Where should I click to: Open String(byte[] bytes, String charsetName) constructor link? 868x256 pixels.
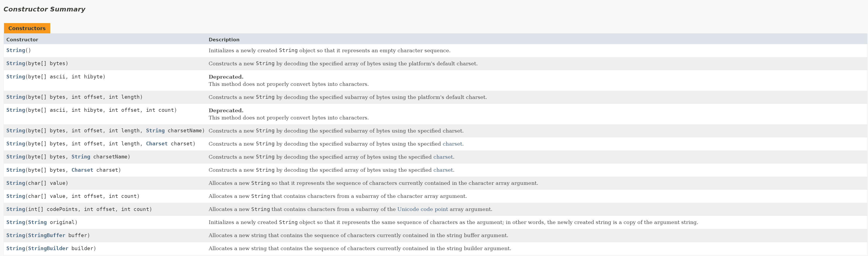pyautogui.click(x=15, y=157)
